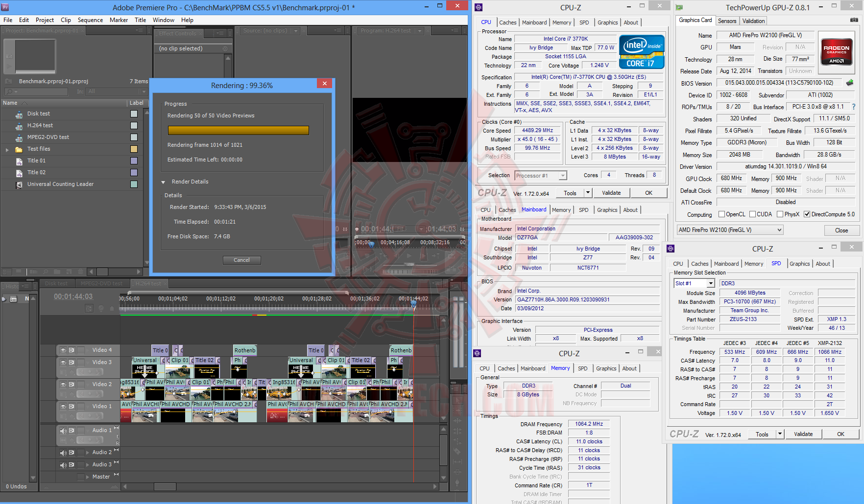This screenshot has height=504, width=864.
Task: Click the question mark icon near Bus Interface
Action: [x=854, y=107]
